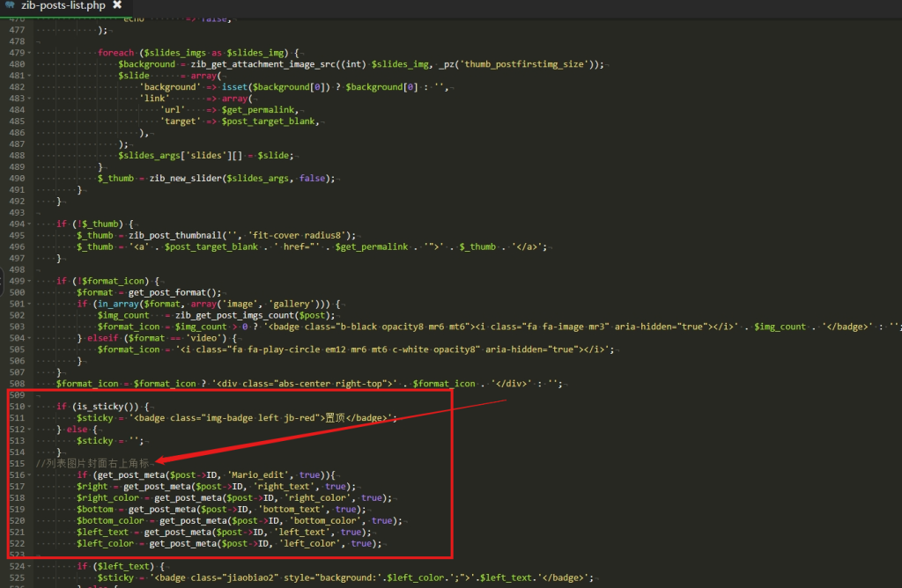Collapse the foreach block at line 479
The image size is (902, 588).
coord(29,53)
